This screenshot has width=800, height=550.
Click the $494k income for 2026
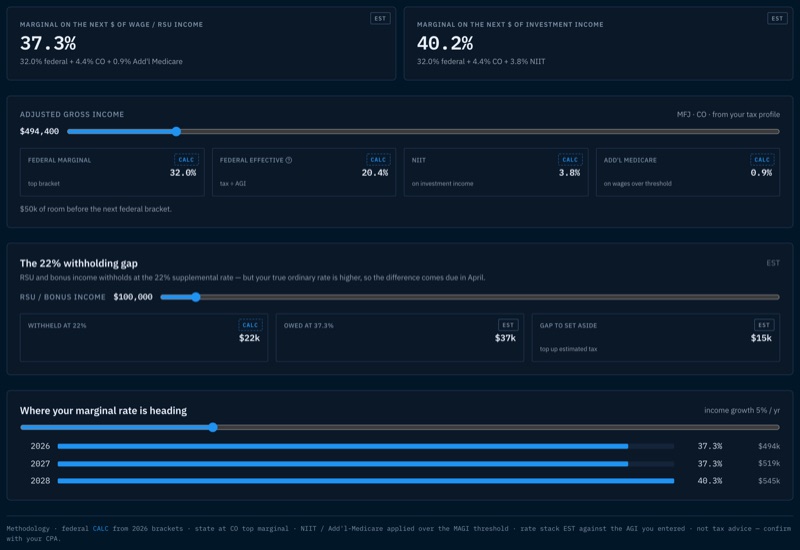[769, 446]
